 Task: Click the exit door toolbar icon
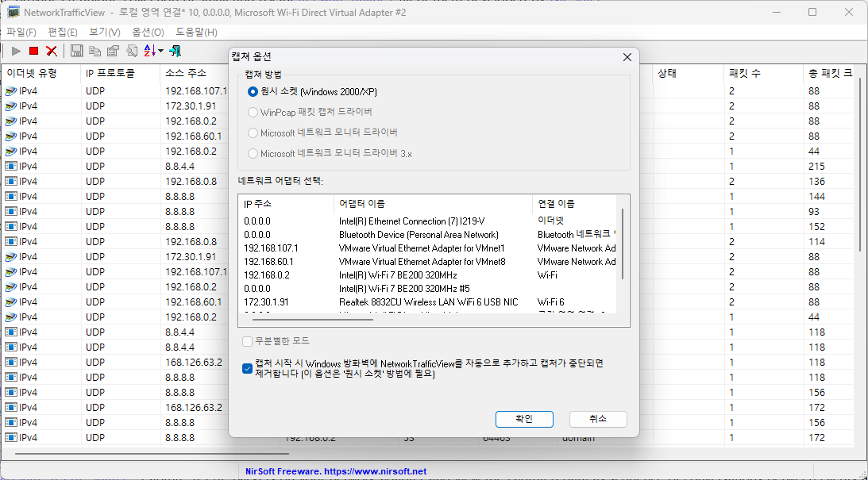176,51
